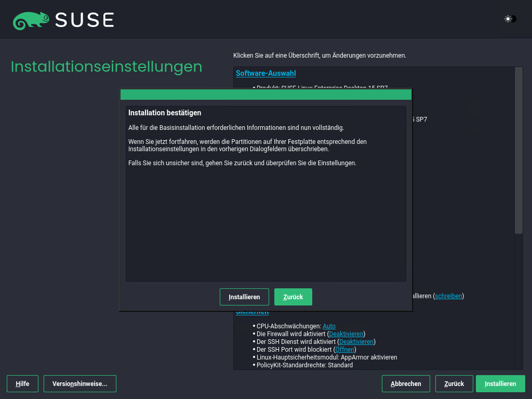Click 'Linux-Hauptsicherheitsmodul: AppArmor aktivieren' entry

(x=327, y=357)
